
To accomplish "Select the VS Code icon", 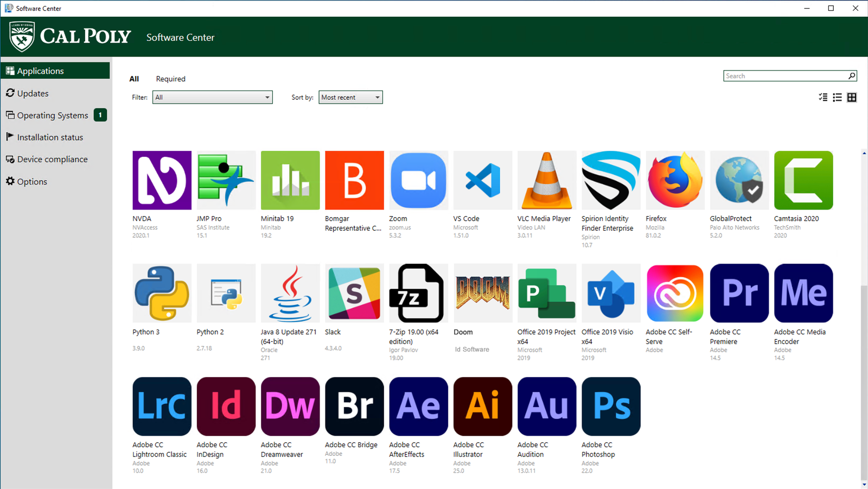I will click(x=483, y=180).
